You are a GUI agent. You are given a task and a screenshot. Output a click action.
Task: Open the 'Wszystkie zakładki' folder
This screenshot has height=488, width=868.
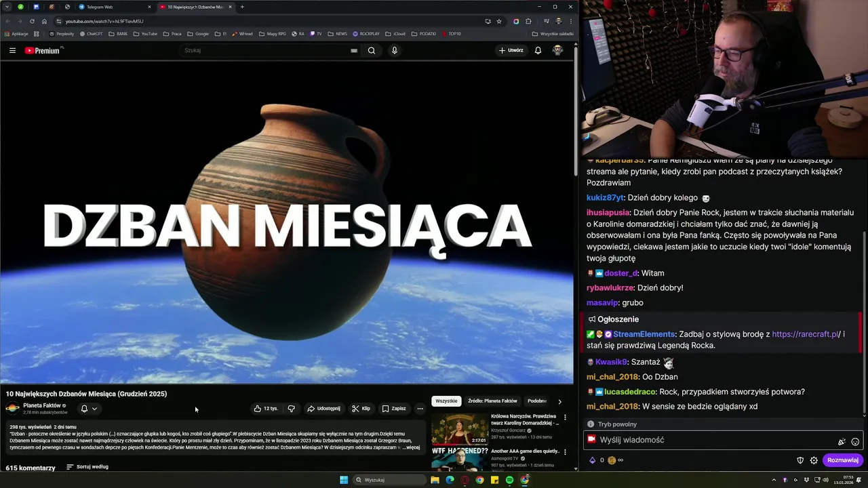click(x=553, y=34)
